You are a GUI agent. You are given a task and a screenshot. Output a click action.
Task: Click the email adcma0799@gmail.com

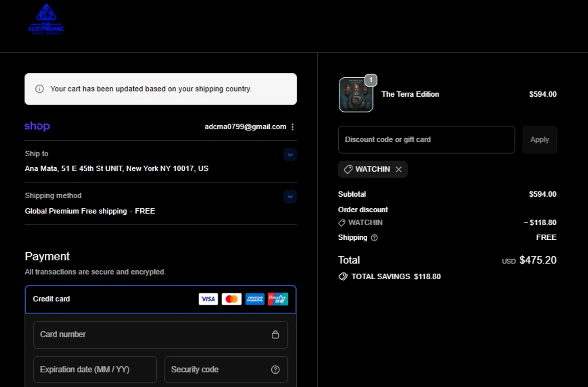click(245, 127)
